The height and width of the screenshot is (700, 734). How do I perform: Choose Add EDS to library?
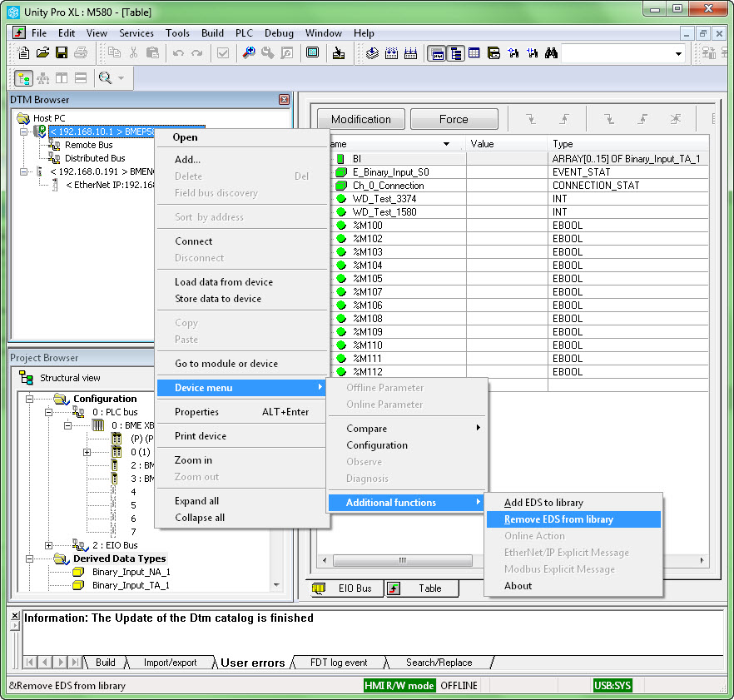pos(573,503)
